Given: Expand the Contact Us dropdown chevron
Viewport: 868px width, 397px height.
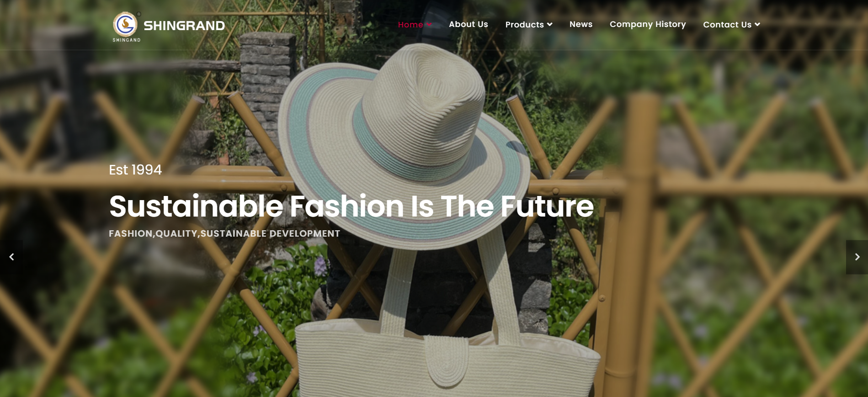Looking at the screenshot, I should (x=757, y=25).
